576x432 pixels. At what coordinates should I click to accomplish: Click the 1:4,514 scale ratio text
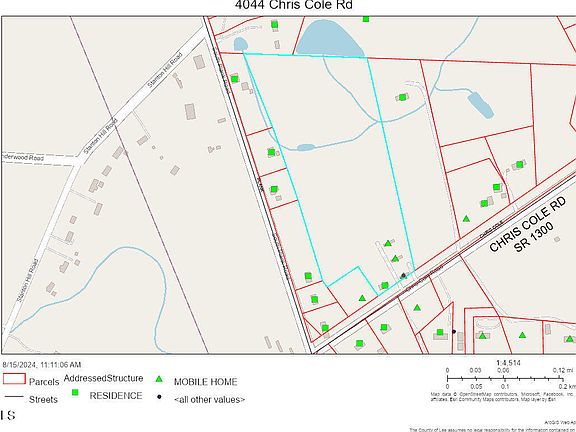pyautogui.click(x=508, y=363)
